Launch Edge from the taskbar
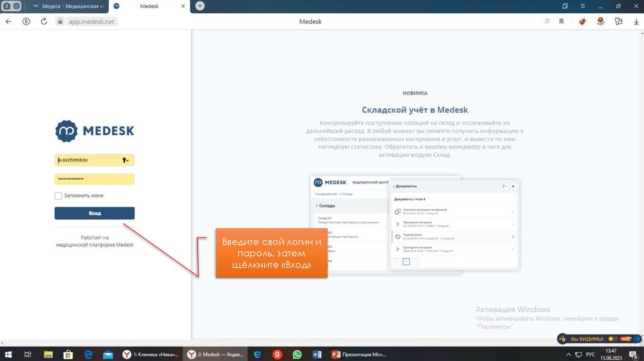The height and width of the screenshot is (361, 644). pyautogui.click(x=88, y=355)
